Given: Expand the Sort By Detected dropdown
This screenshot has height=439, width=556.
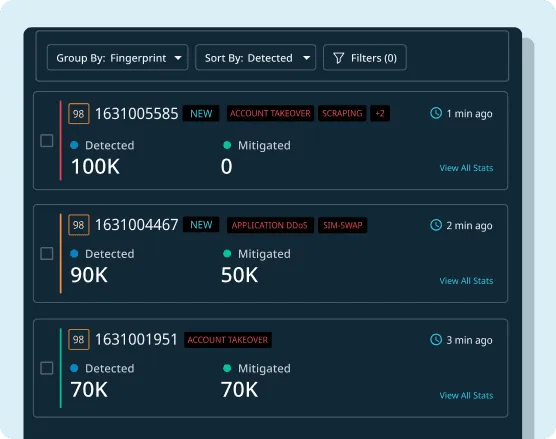Looking at the screenshot, I should (x=256, y=57).
